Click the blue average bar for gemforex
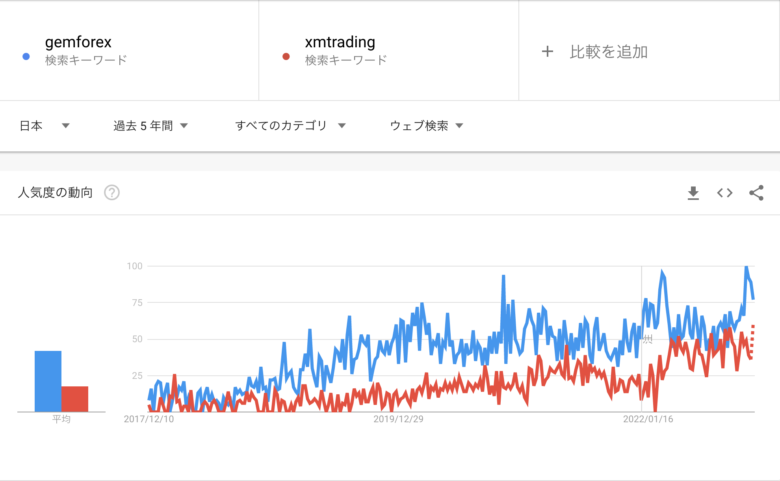 [x=48, y=382]
